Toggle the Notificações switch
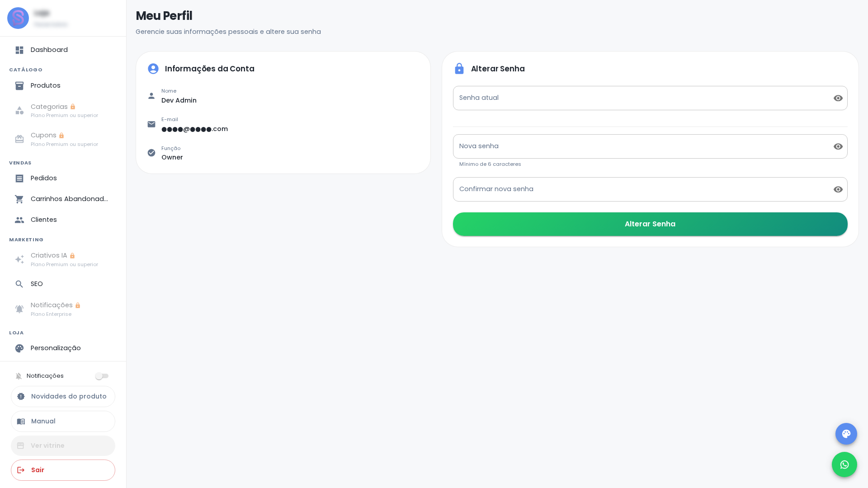The image size is (868, 488). coord(102,376)
